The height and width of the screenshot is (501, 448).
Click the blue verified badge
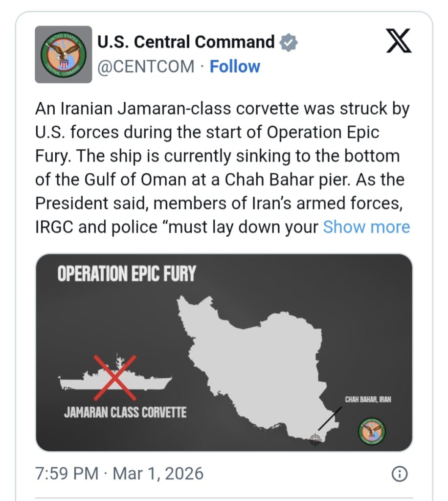[289, 43]
